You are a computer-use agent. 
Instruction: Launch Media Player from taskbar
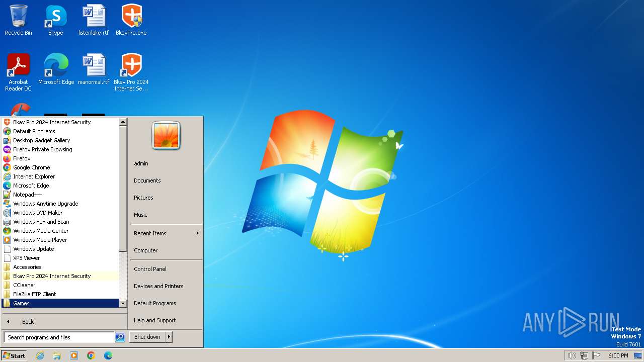tap(74, 355)
